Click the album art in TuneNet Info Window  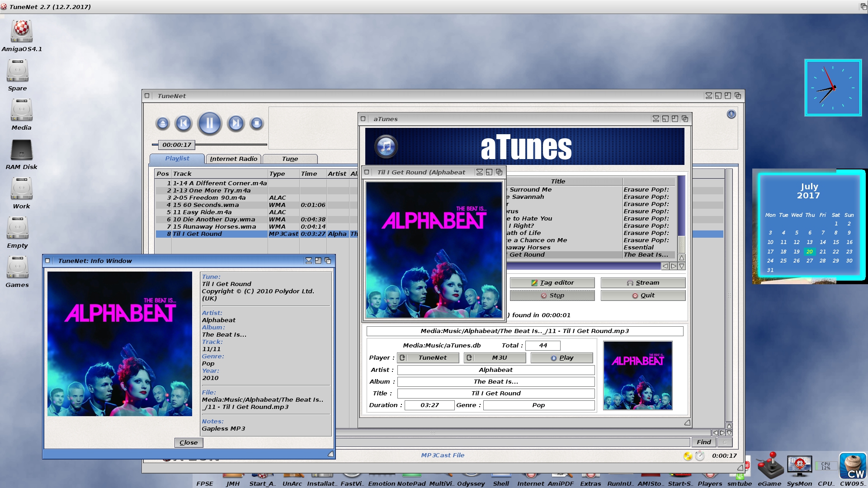[x=120, y=344]
